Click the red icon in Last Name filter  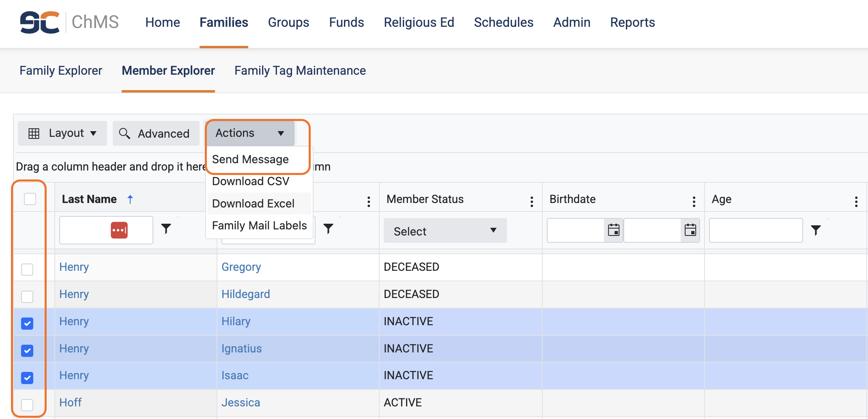tap(119, 230)
